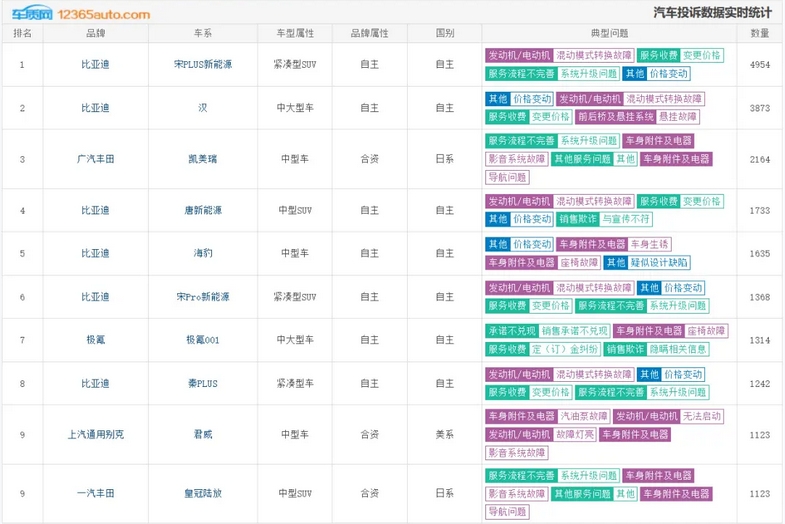Screen dimensions: 785x524
Task: Open the 汉 car series link
Action: (x=203, y=108)
